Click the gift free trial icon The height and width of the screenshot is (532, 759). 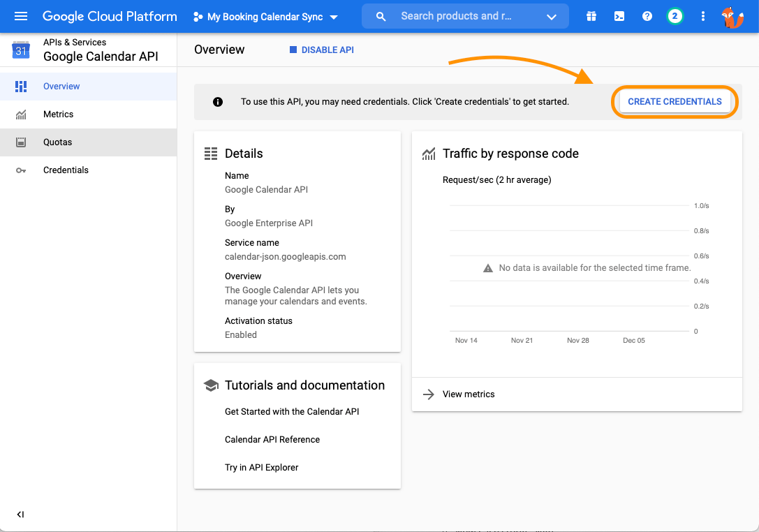(x=591, y=16)
